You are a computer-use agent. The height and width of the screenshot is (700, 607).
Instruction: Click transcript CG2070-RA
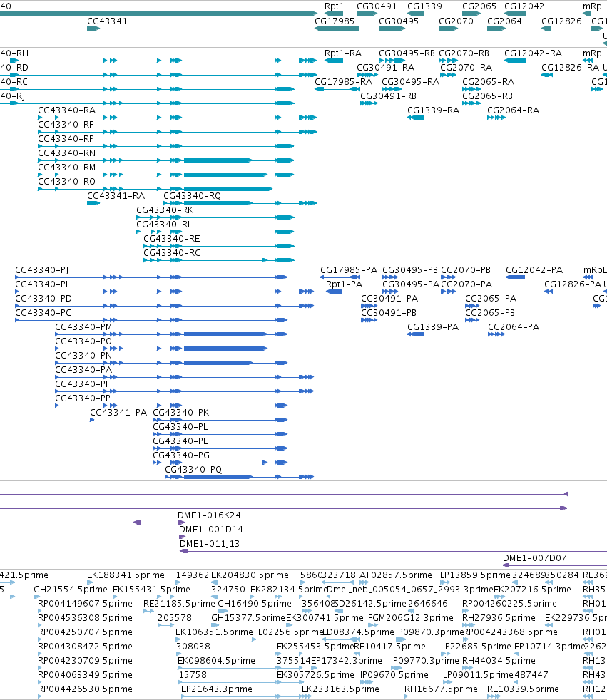pyautogui.click(x=466, y=68)
